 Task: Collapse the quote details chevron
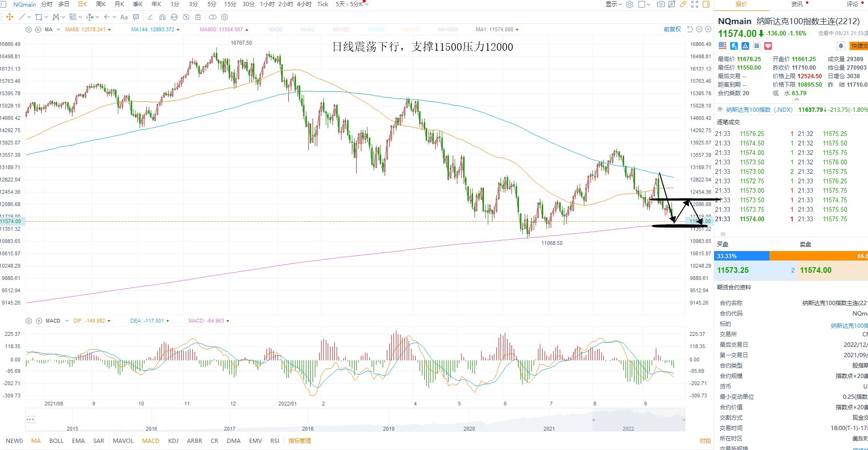tap(796, 99)
